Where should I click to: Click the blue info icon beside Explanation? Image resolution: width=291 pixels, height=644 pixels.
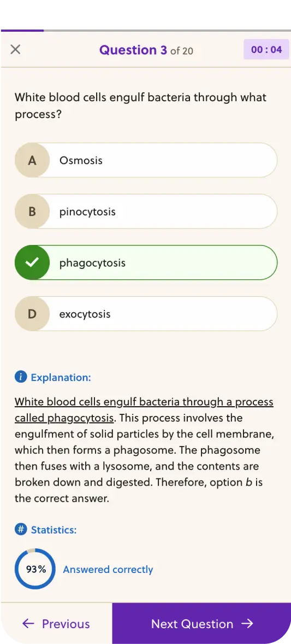point(21,377)
